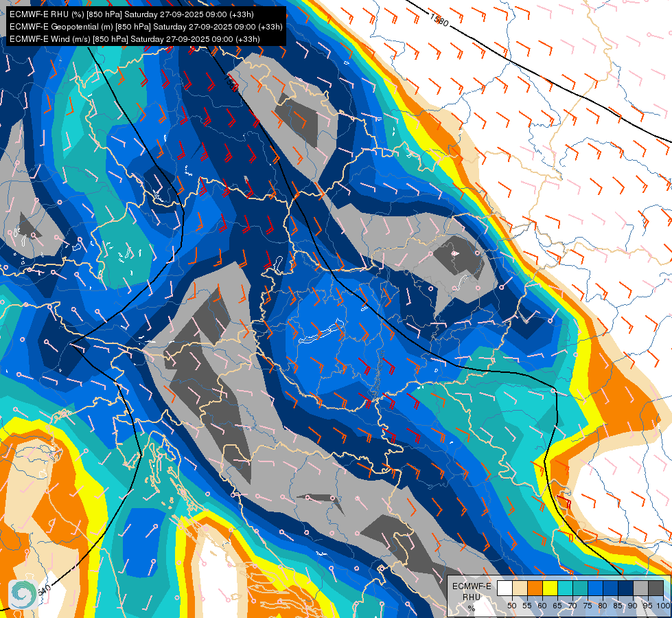Click the swirl logo in the bottom-left corner
The height and width of the screenshot is (618, 672).
(x=23, y=593)
